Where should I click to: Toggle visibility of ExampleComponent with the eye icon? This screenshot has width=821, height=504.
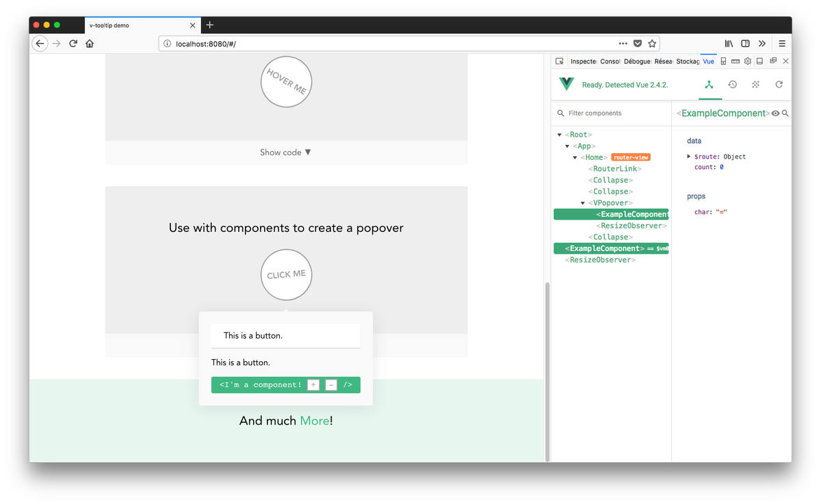point(774,114)
